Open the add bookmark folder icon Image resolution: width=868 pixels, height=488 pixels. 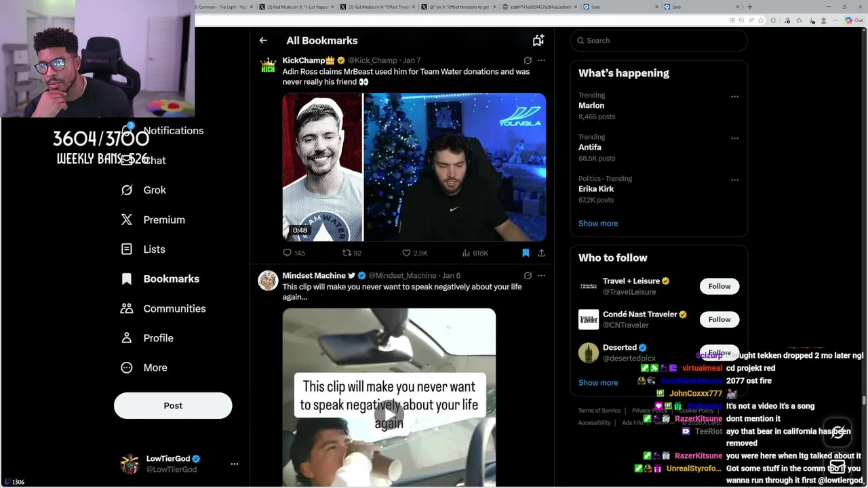[x=538, y=41]
